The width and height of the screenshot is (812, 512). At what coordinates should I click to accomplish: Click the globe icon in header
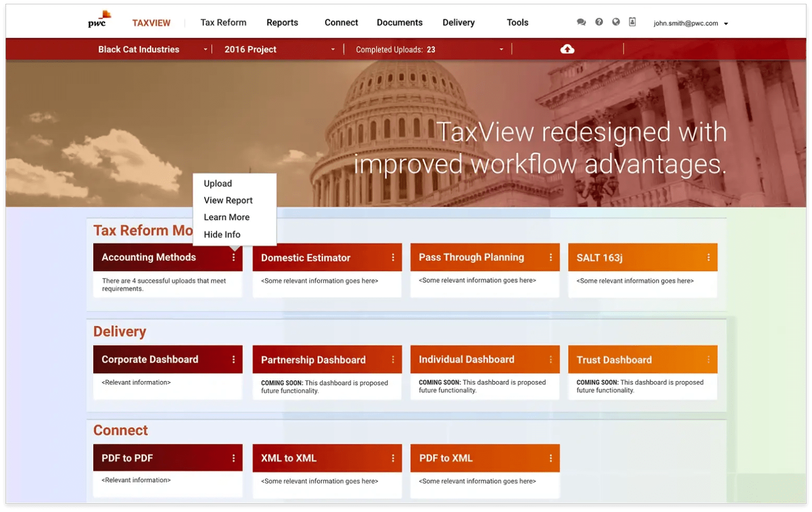(x=616, y=22)
